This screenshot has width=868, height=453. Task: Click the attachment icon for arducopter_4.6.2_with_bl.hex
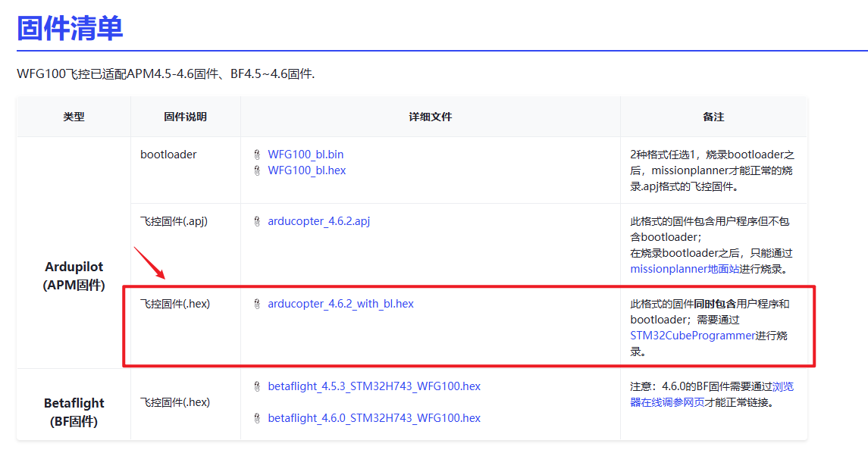pyautogui.click(x=258, y=304)
